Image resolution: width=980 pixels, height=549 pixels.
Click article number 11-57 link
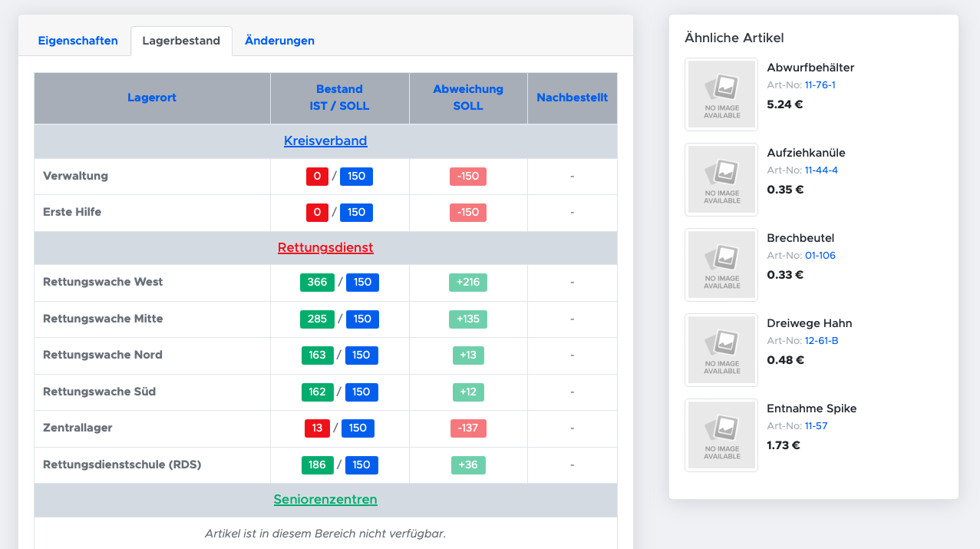[816, 426]
